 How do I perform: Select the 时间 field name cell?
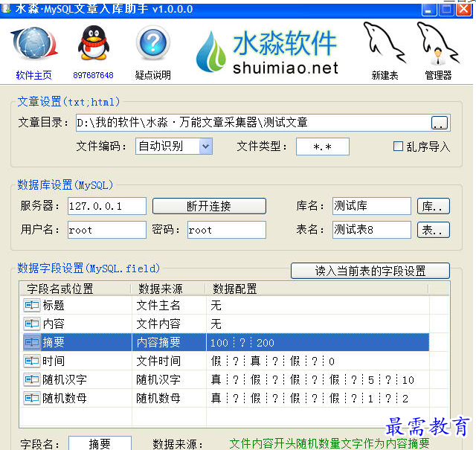pyautogui.click(x=76, y=361)
